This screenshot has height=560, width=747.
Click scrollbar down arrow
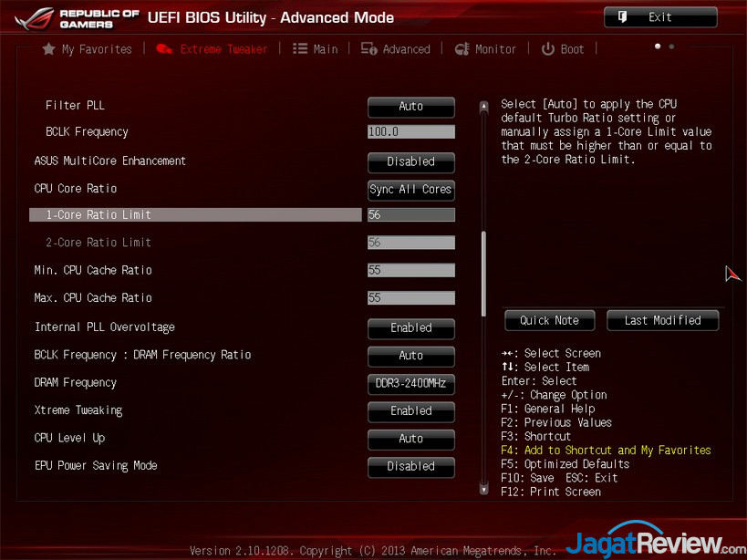[x=484, y=488]
